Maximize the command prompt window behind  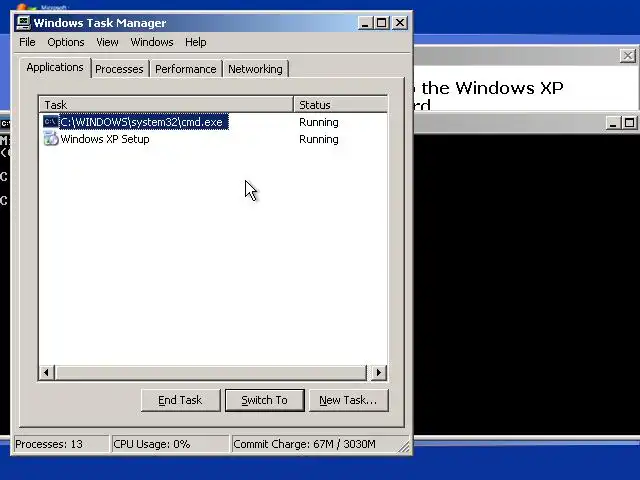pyautogui.click(x=629, y=123)
